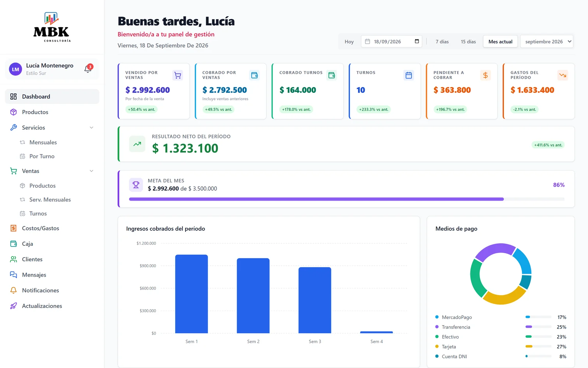588x368 pixels.
Task: Click the LM user avatar
Action: [x=15, y=69]
